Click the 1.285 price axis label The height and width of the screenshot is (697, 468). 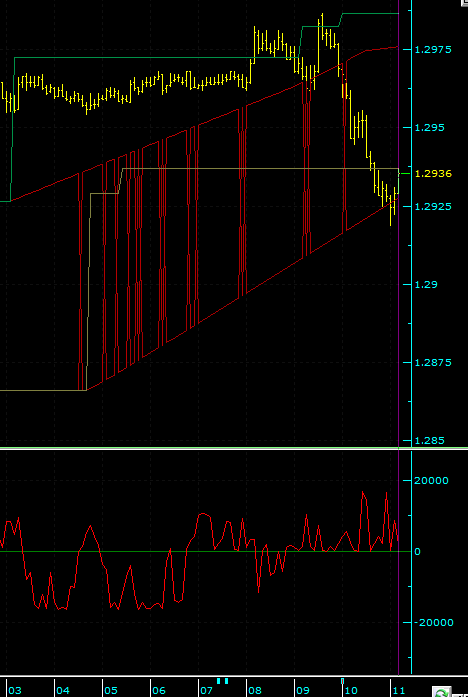coord(429,441)
